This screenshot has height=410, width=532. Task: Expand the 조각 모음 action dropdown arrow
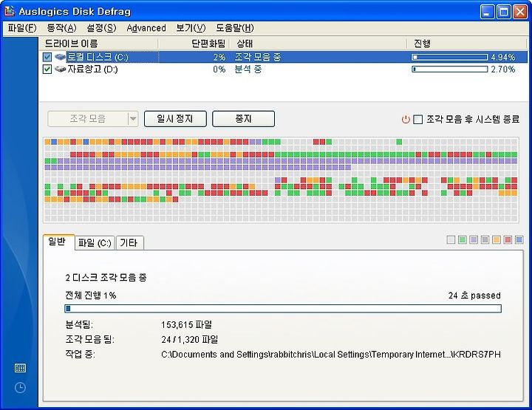(x=133, y=119)
